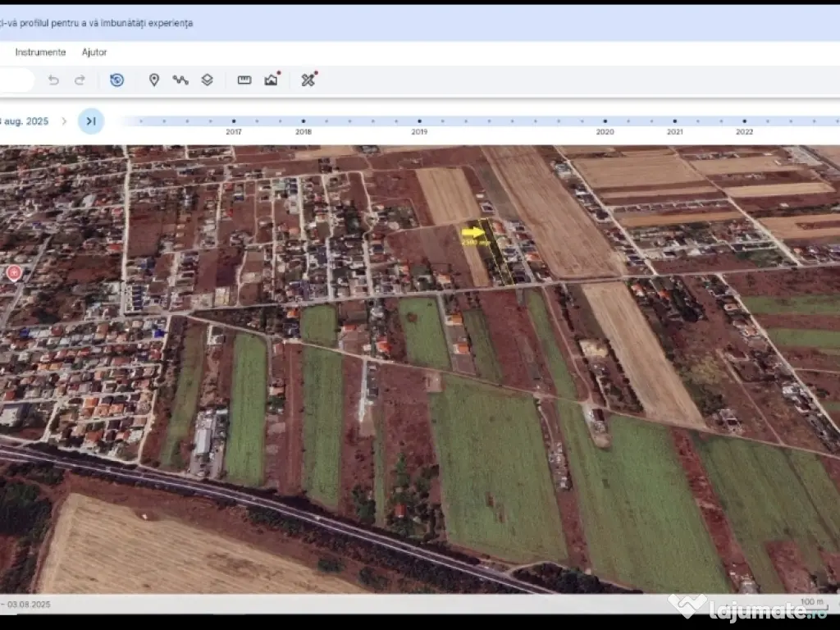Click the image overlay icon with red dot
This screenshot has width=840, height=630.
[272, 80]
